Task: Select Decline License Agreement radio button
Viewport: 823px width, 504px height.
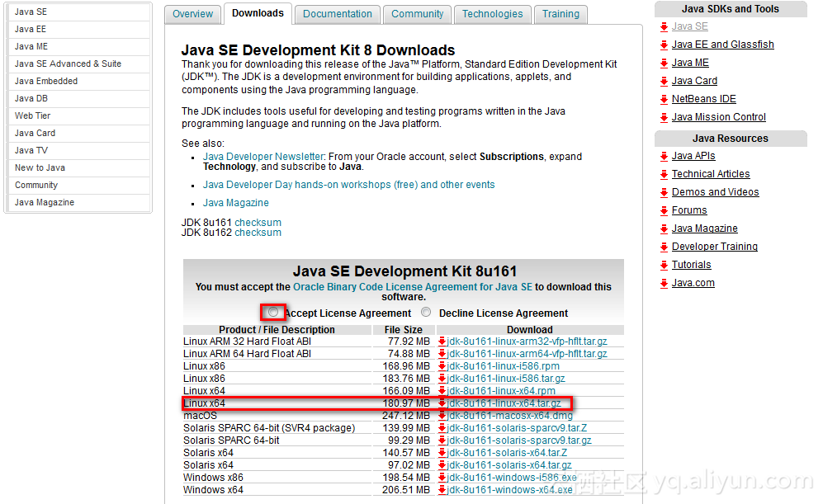Action: coord(426,312)
